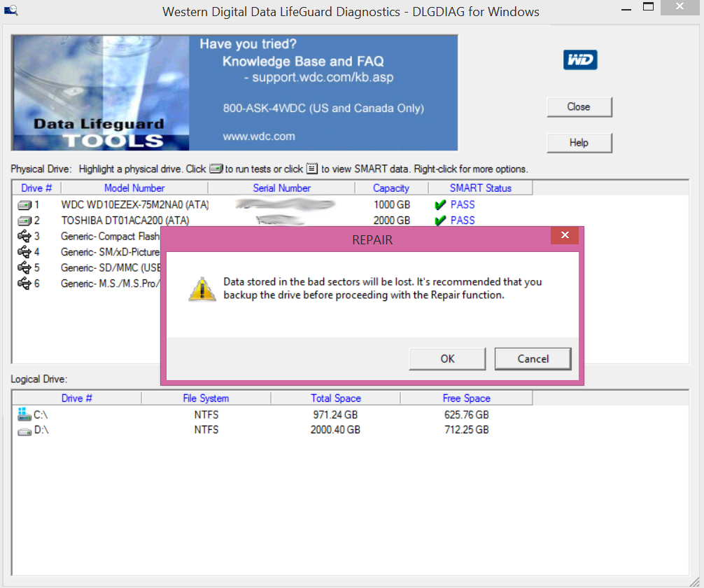Click green checkmark for WDC drive

[x=440, y=205]
